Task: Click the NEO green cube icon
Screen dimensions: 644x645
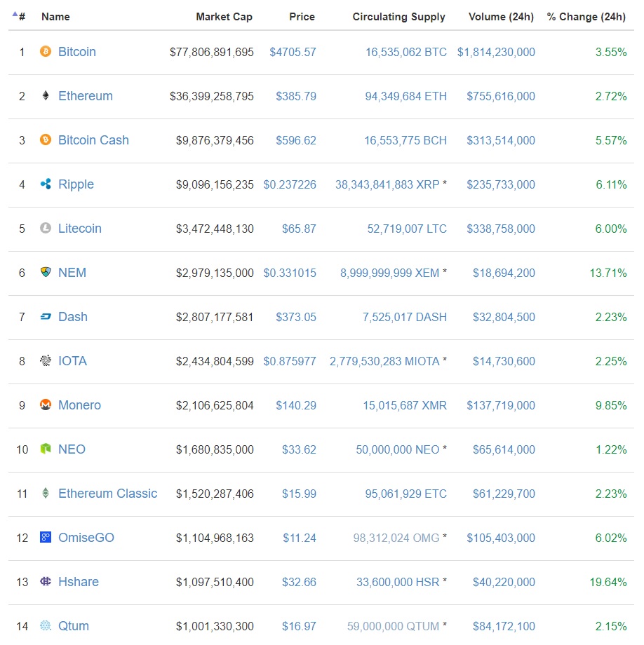Action: (46, 449)
